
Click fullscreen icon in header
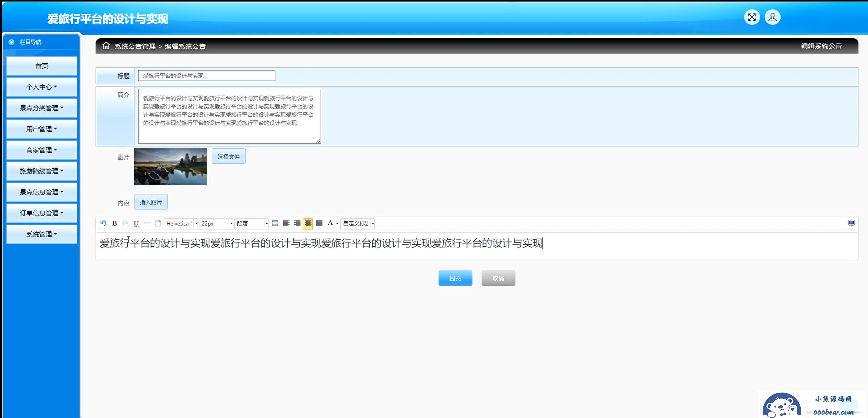[752, 17]
